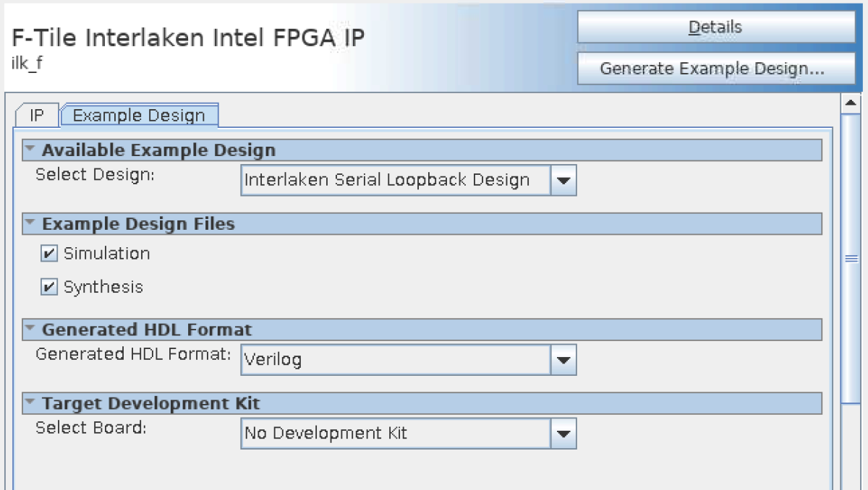Collapse Target Development Kit section triangle

tap(30, 403)
